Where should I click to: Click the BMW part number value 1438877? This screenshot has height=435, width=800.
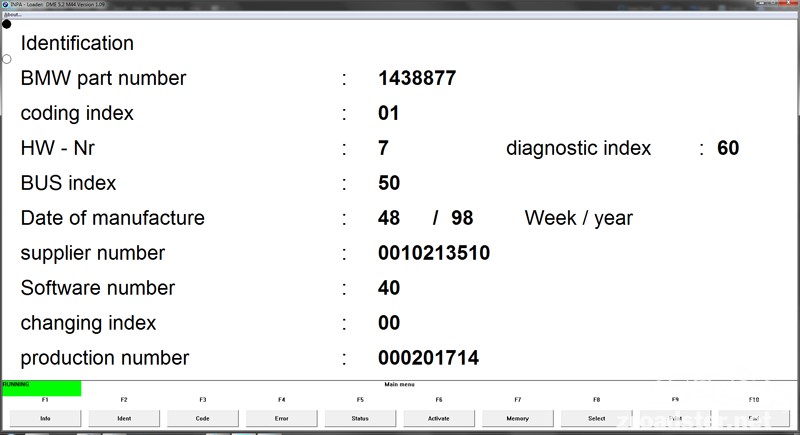(x=417, y=78)
